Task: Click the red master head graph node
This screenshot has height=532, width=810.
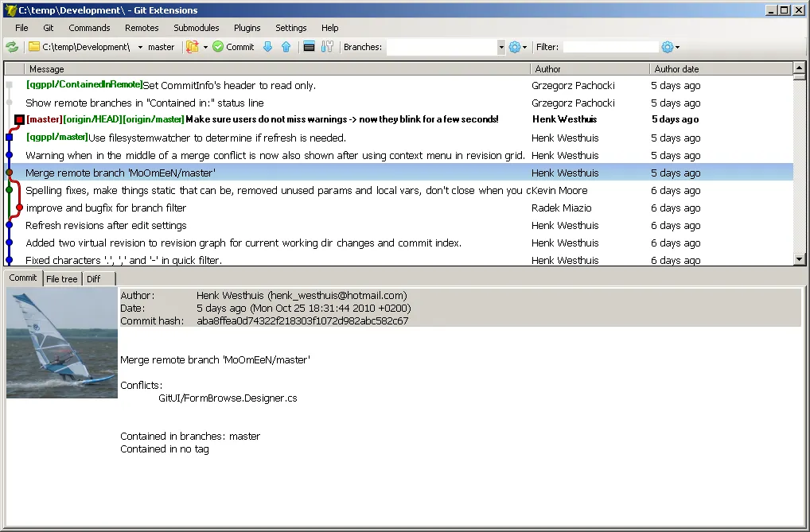Action: pyautogui.click(x=19, y=120)
